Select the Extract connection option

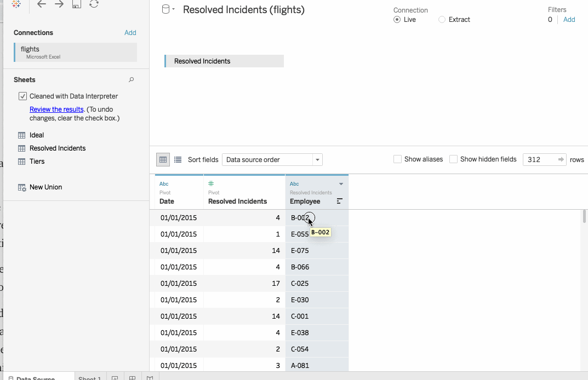(x=442, y=20)
